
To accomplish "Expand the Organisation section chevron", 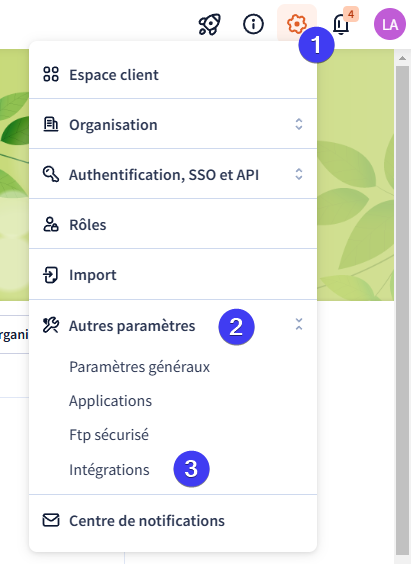I will (299, 124).
